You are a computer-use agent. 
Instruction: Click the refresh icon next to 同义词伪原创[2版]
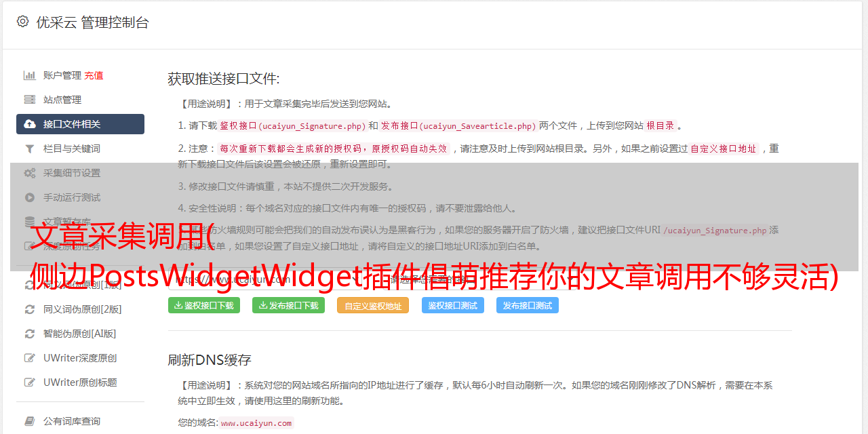coord(30,309)
